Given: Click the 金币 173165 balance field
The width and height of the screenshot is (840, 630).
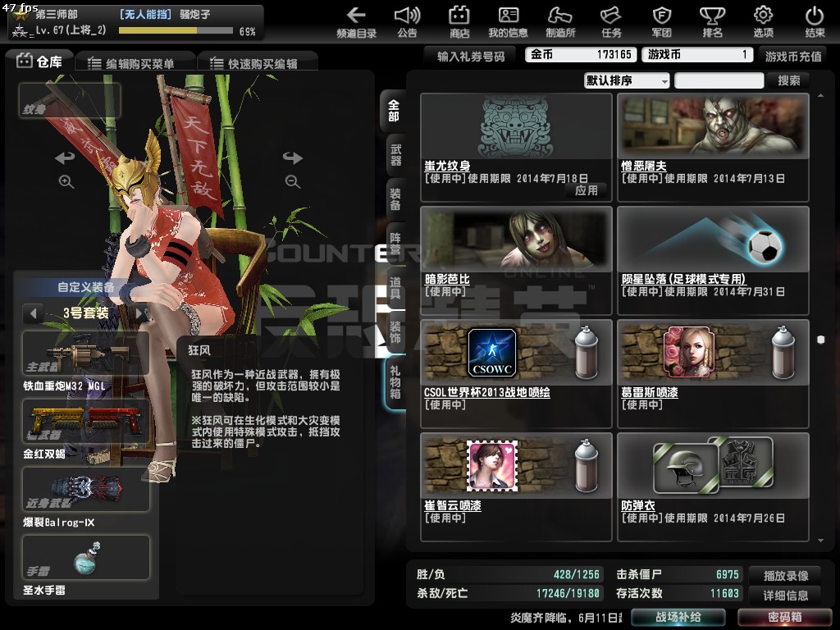Looking at the screenshot, I should point(581,55).
